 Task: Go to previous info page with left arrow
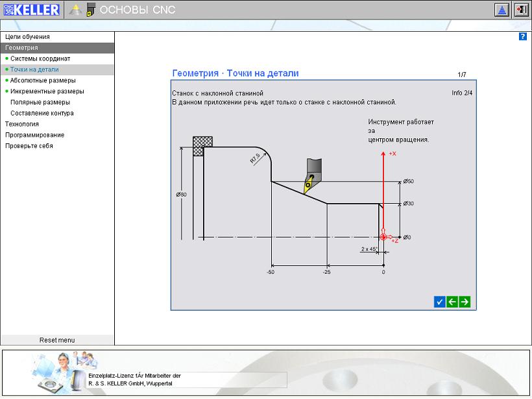pos(452,302)
